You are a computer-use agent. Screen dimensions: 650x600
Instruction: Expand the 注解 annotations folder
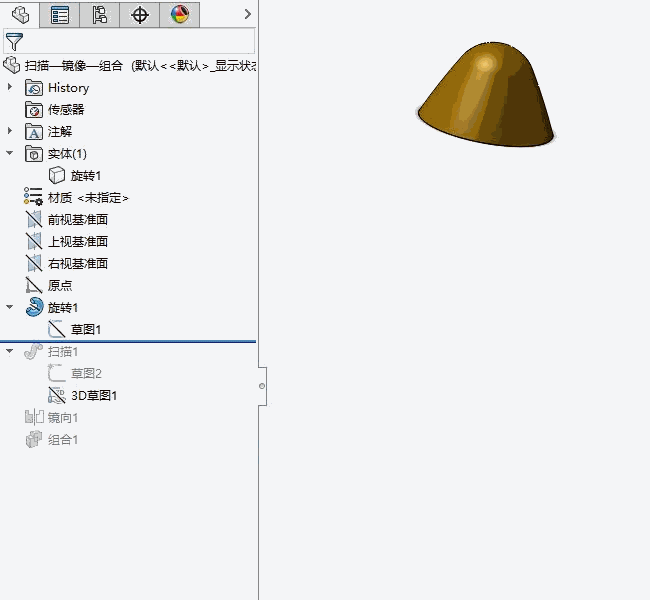click(10, 131)
